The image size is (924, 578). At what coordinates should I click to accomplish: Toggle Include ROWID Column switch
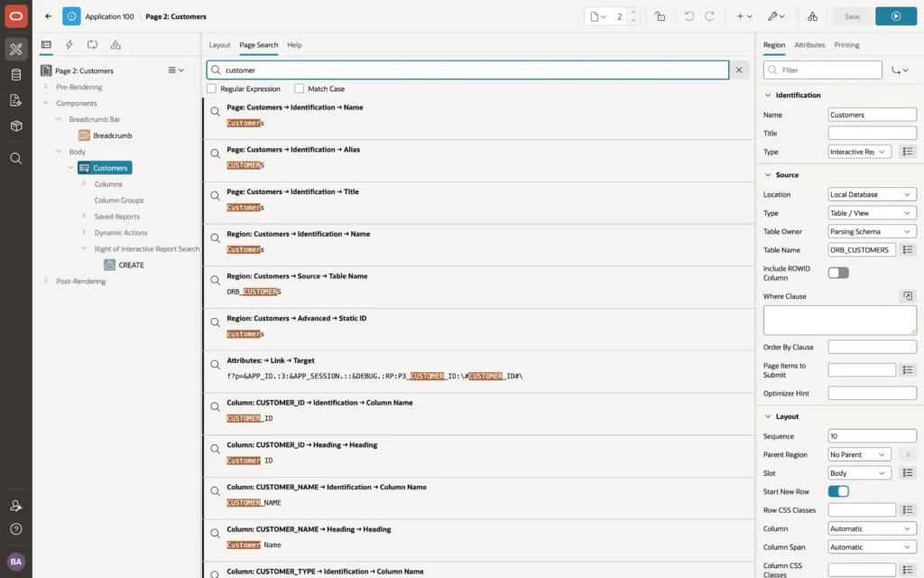point(838,273)
